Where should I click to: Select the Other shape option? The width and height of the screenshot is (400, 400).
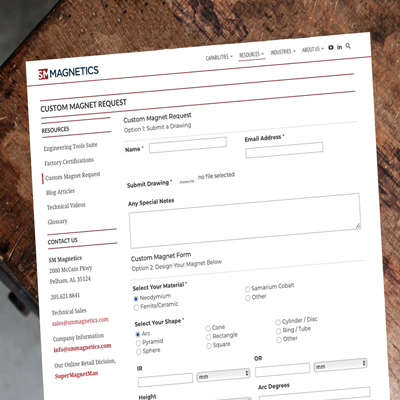pos(279,340)
